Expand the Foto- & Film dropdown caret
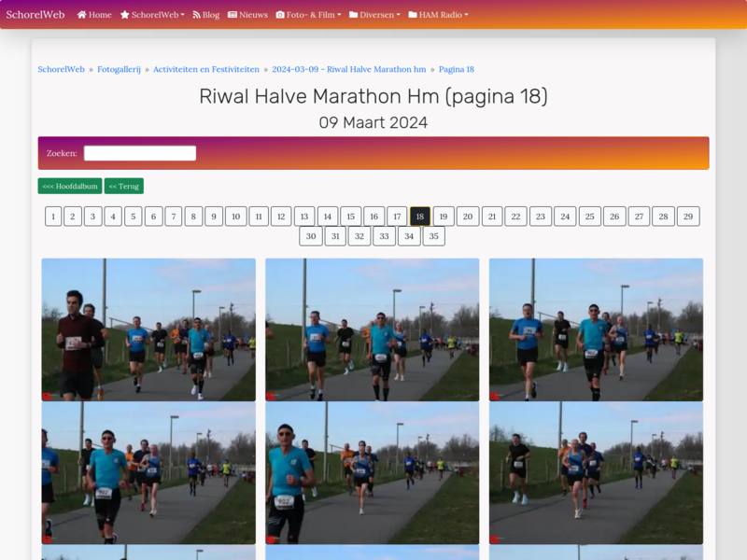This screenshot has height=560, width=747. (x=339, y=15)
